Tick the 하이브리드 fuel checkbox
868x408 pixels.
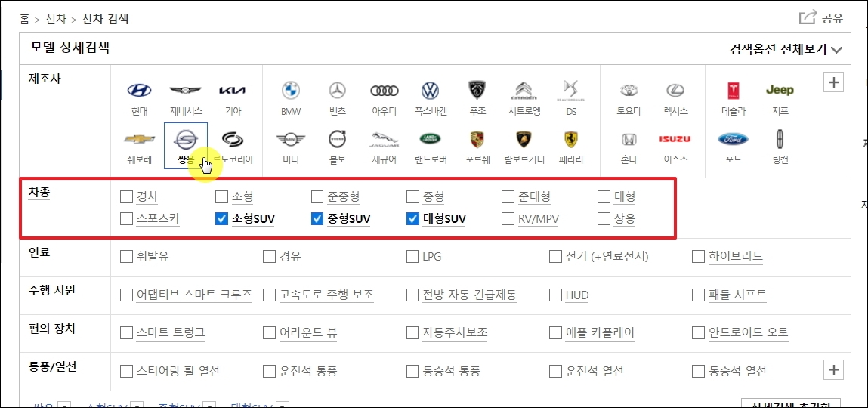[x=700, y=256]
